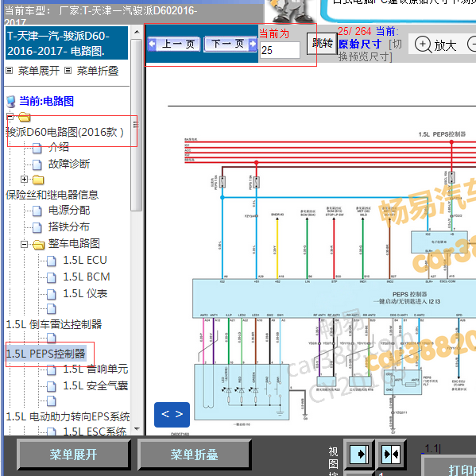Select the 整车电路图 folder icon

coord(39,245)
